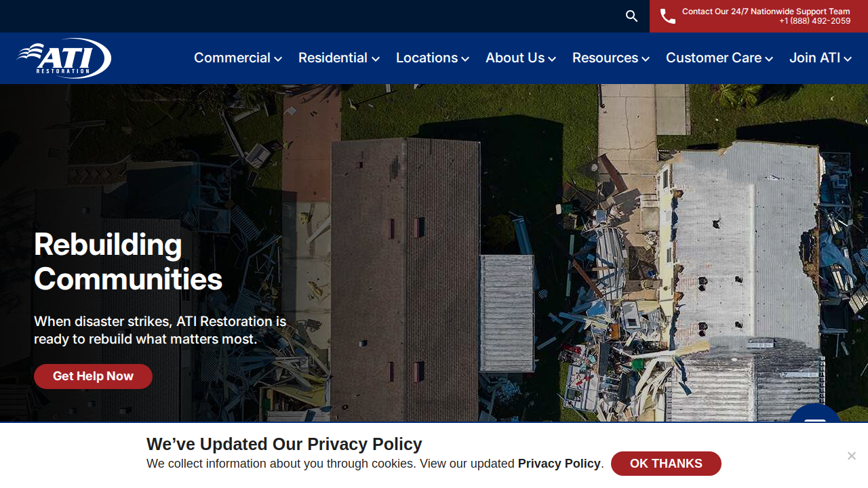868x488 pixels.
Task: Click the 'When disaster strikes' tagline text
Action: point(160,330)
